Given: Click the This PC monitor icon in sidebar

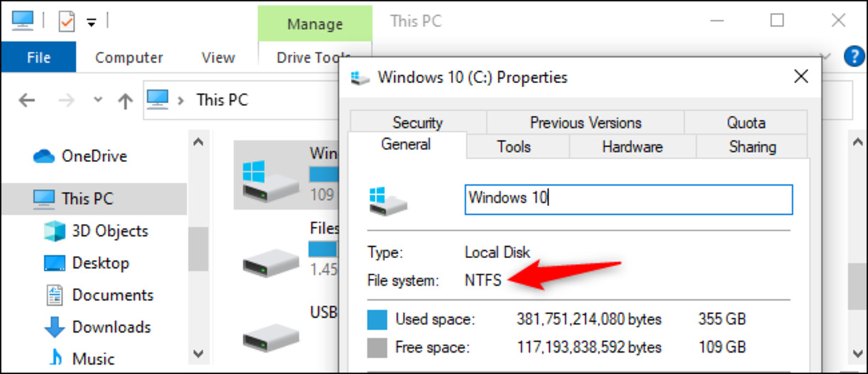Looking at the screenshot, I should pyautogui.click(x=45, y=198).
